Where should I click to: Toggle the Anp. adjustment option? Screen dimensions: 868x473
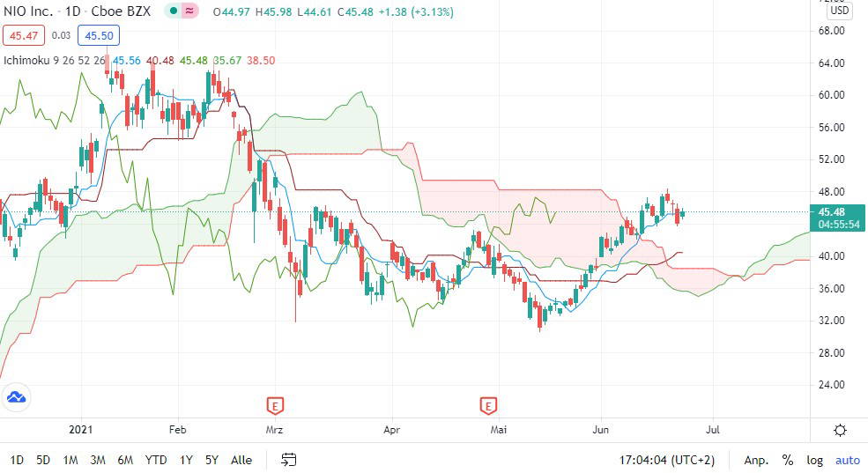(x=755, y=460)
